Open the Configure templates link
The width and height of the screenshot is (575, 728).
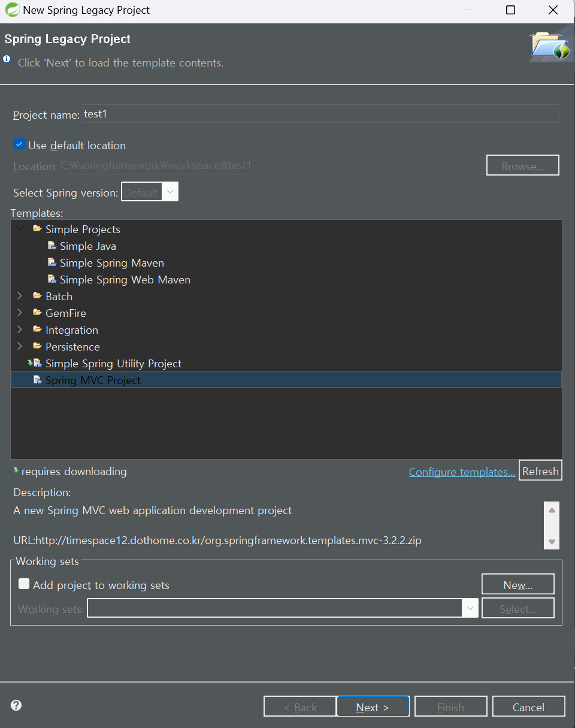(x=462, y=472)
